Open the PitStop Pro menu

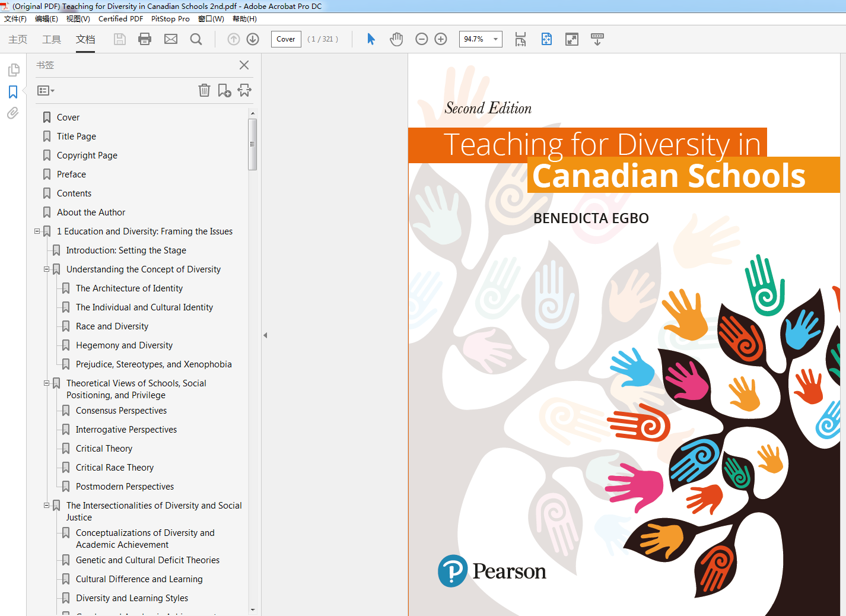click(170, 19)
